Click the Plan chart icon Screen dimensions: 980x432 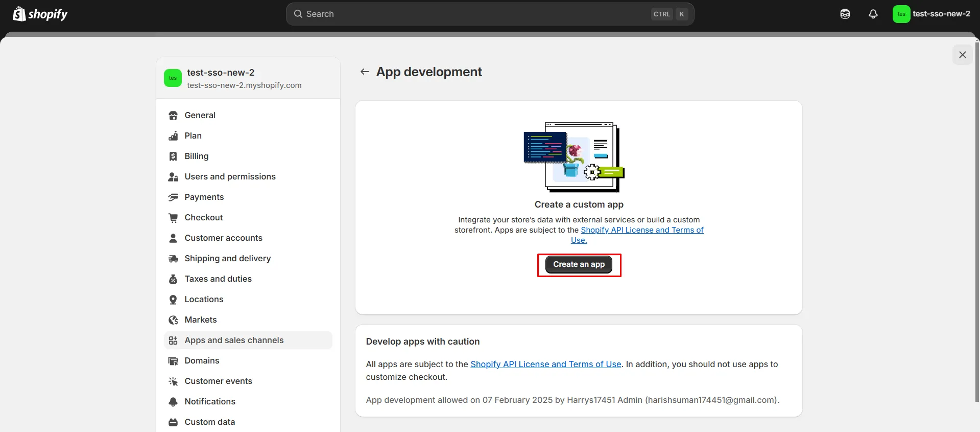point(173,136)
